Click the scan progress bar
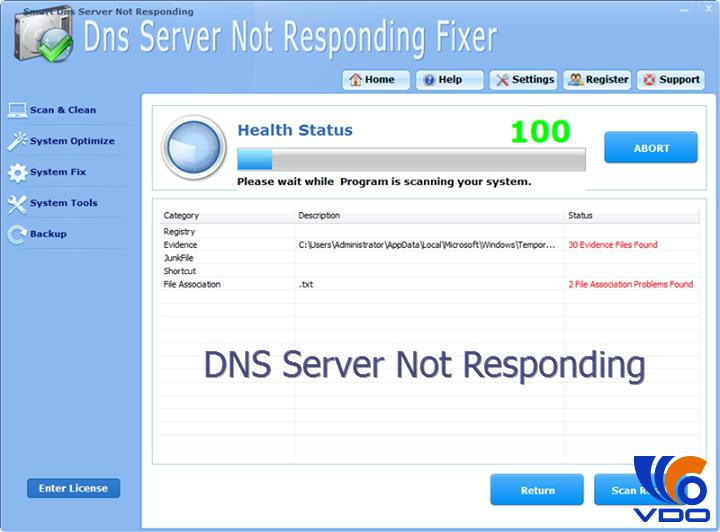720x532 pixels. [411, 160]
